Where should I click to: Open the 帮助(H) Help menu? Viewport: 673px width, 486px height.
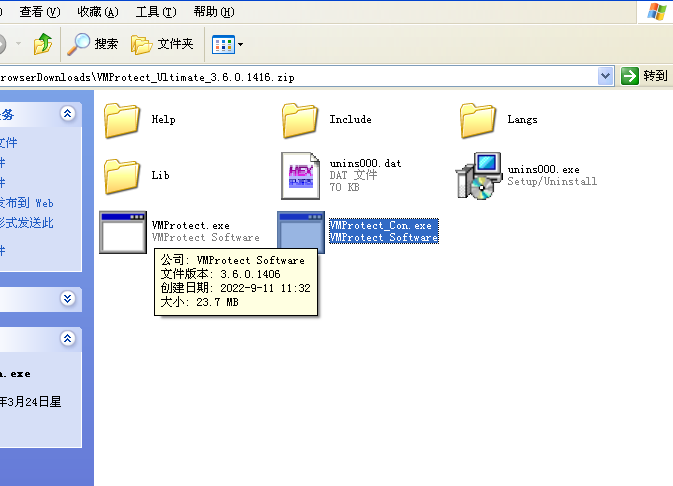214,12
